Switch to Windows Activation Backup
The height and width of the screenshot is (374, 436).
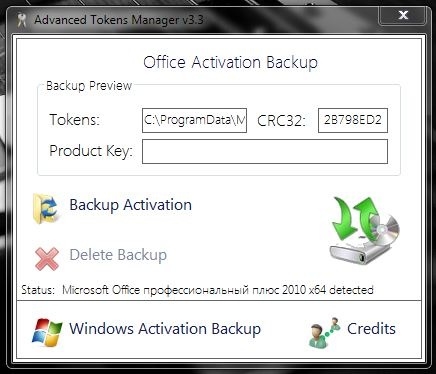coord(165,329)
